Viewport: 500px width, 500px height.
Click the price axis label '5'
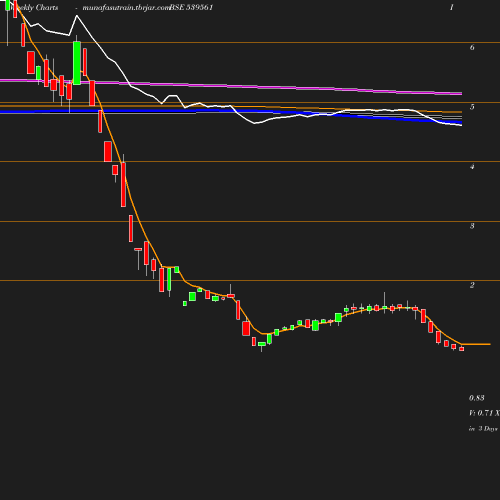pyautogui.click(x=472, y=107)
